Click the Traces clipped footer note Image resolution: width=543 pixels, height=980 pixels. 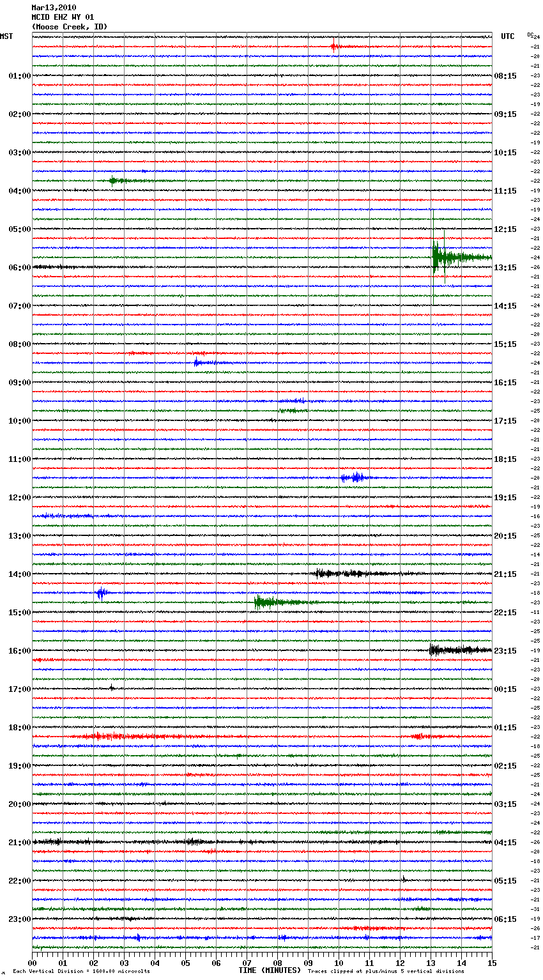click(x=386, y=971)
